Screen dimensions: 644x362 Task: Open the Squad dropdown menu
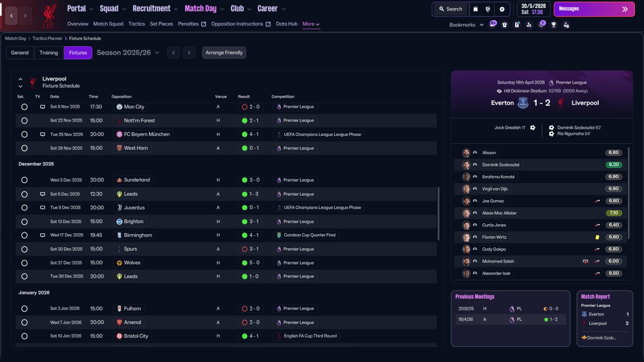click(113, 9)
